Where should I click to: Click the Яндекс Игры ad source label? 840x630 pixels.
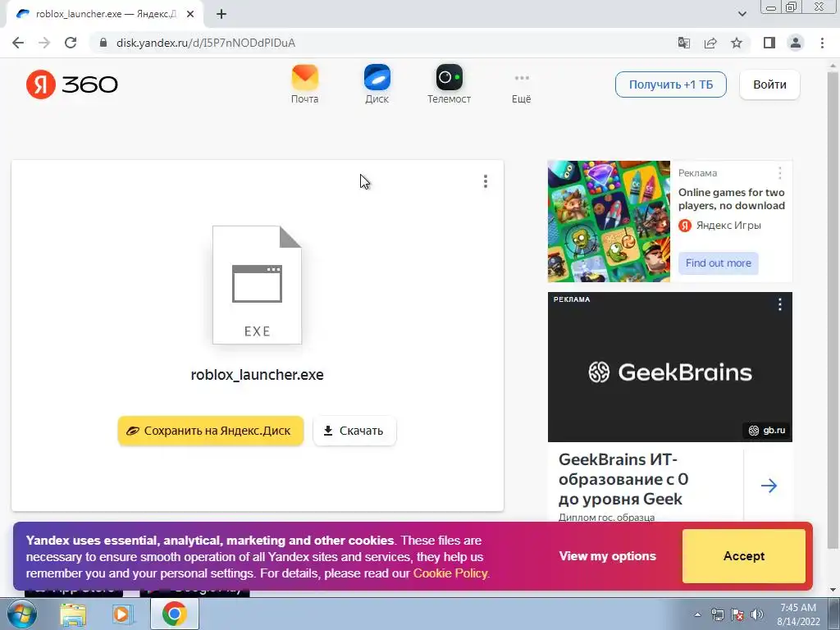click(719, 226)
